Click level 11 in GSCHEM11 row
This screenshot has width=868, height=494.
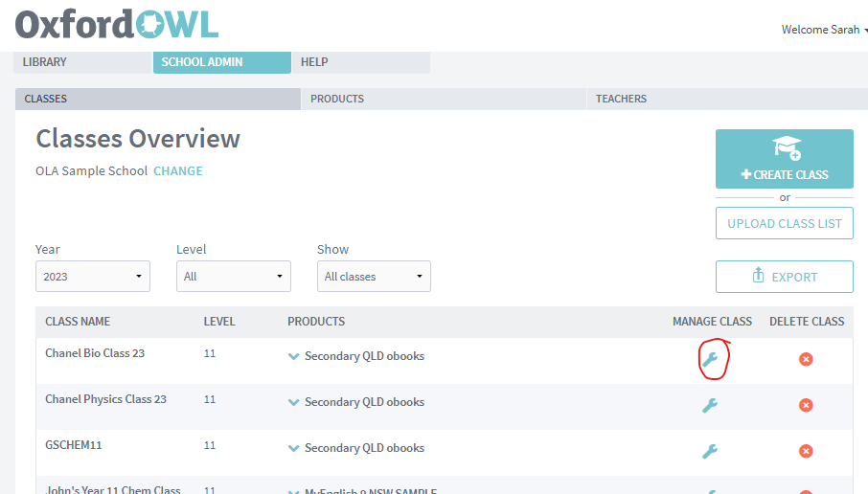(210, 445)
